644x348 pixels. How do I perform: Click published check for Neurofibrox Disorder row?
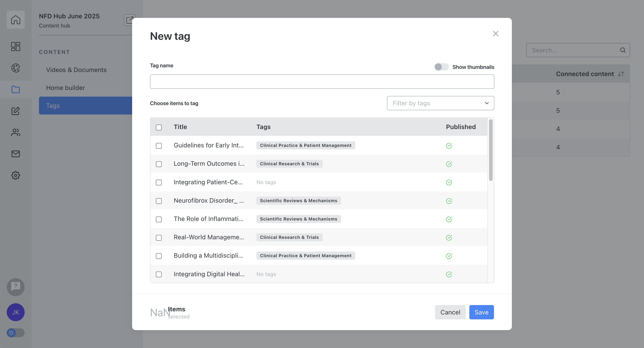coord(449,201)
